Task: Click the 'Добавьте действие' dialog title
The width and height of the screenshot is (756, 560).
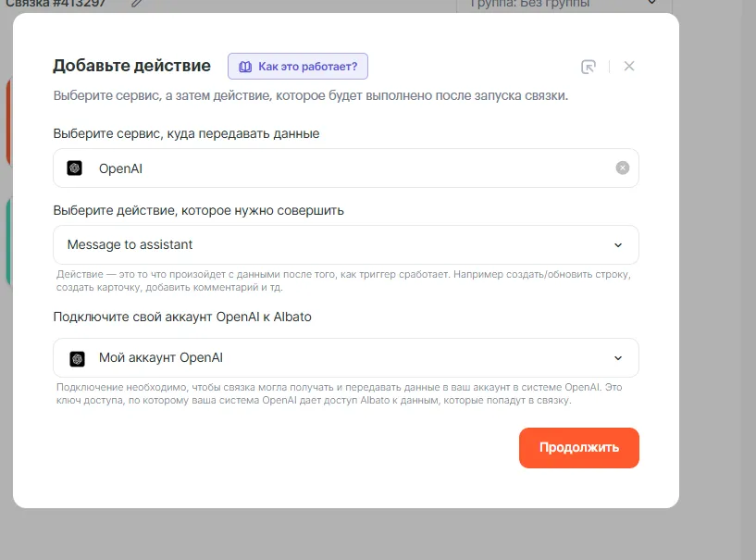Action: tap(131, 66)
